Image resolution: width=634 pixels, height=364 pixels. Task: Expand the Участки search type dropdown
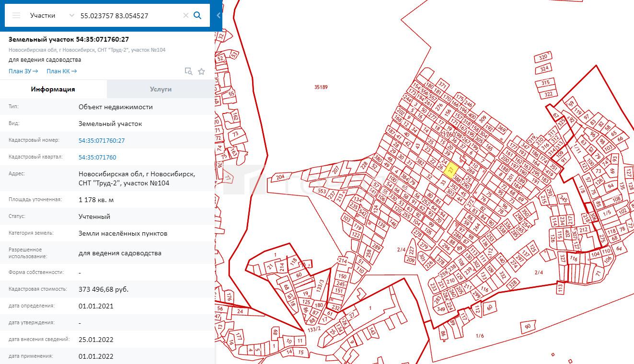pyautogui.click(x=72, y=15)
